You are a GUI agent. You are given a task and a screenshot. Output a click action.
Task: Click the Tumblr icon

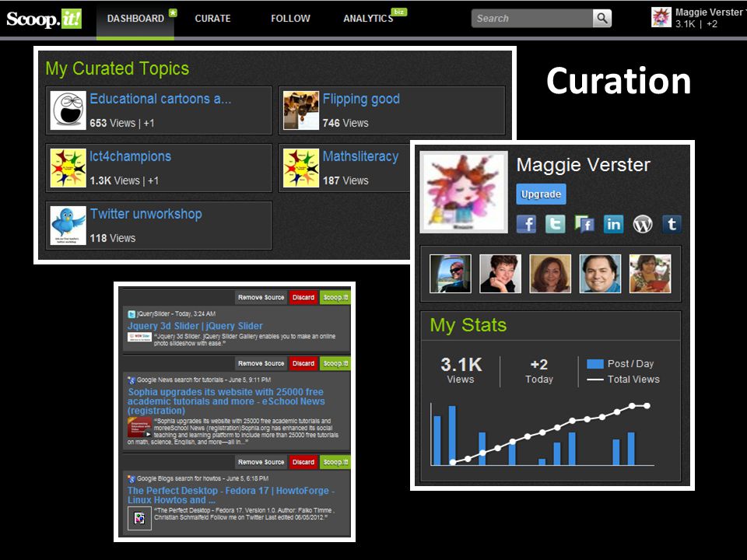[672, 224]
